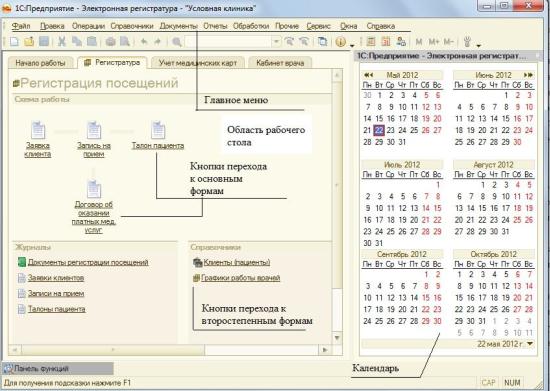Open the Талон пациента link
550x391 pixels.
tap(158, 146)
